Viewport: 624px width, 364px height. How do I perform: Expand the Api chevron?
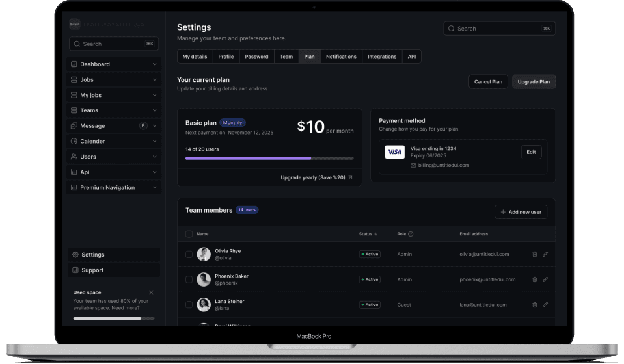(154, 172)
